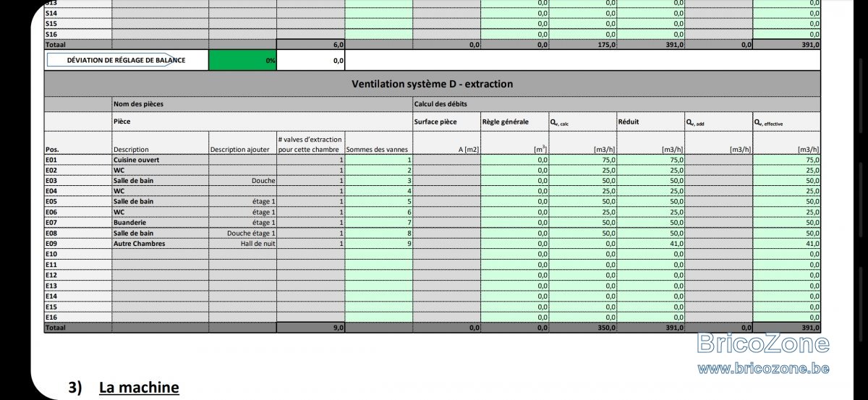Click the 'Qv, add' column header
Viewport: 868px width, 400px height.
click(x=697, y=122)
